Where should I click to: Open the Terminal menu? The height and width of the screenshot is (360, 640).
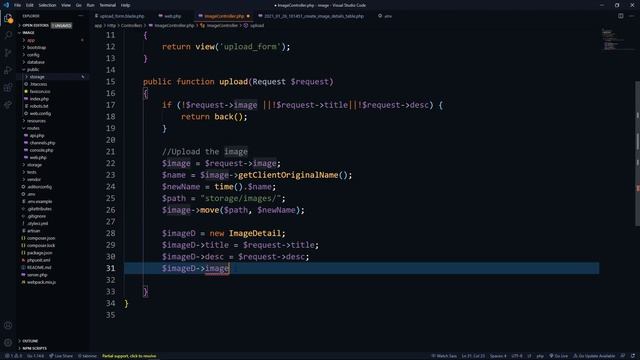point(107,5)
